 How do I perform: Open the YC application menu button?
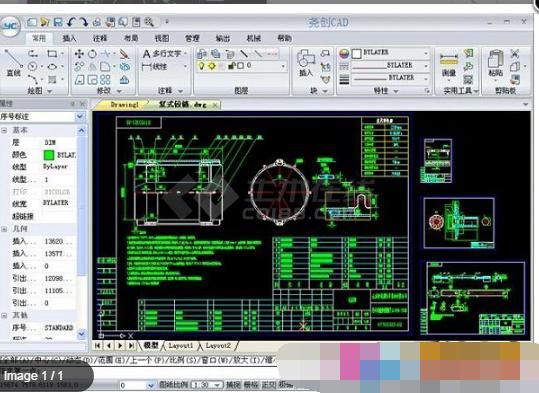pyautogui.click(x=10, y=26)
